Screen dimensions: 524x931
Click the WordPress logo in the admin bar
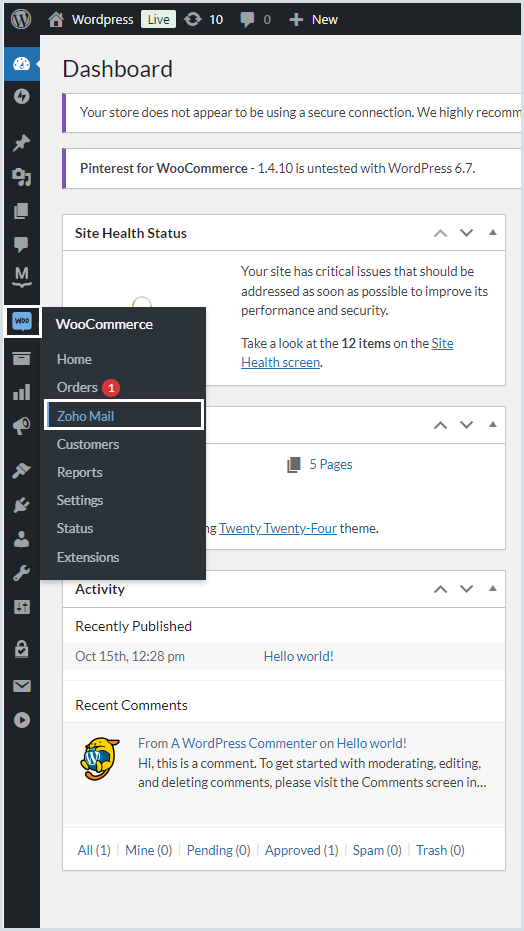(21, 19)
